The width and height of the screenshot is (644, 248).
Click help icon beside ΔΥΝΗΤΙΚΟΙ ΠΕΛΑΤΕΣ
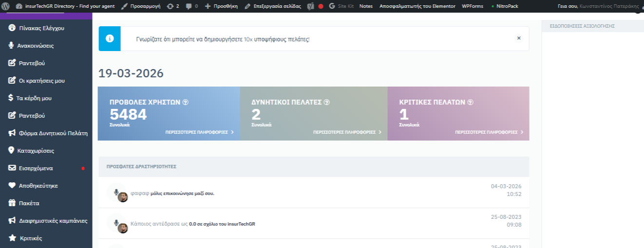[x=327, y=103]
